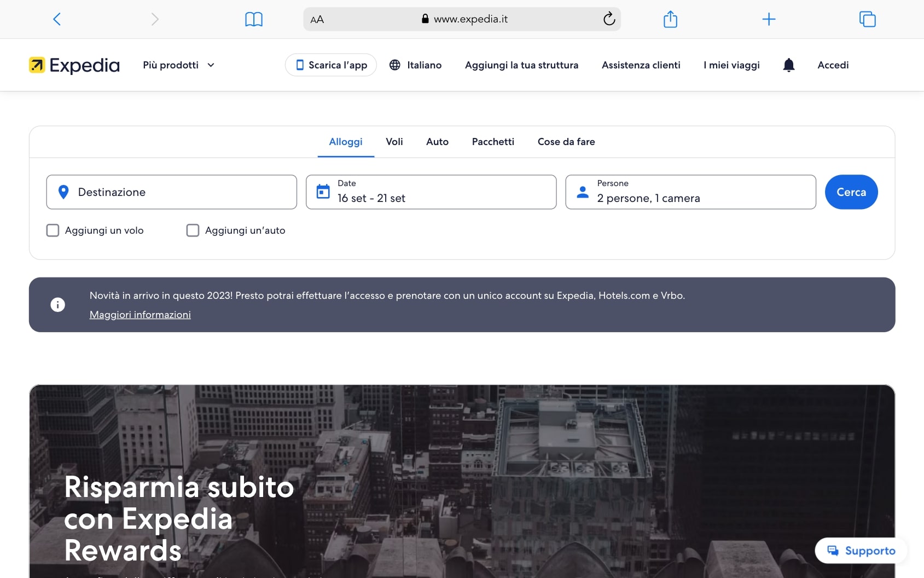Viewport: 924px width, 578px height.
Task: Click the blue Cerca button
Action: pos(851,192)
